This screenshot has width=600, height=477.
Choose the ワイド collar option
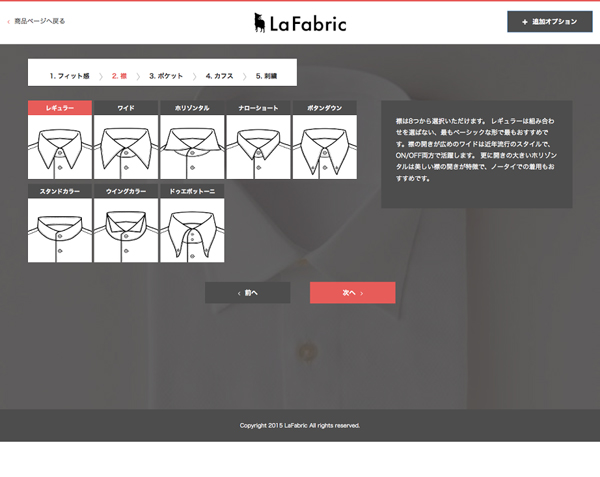[x=126, y=147]
